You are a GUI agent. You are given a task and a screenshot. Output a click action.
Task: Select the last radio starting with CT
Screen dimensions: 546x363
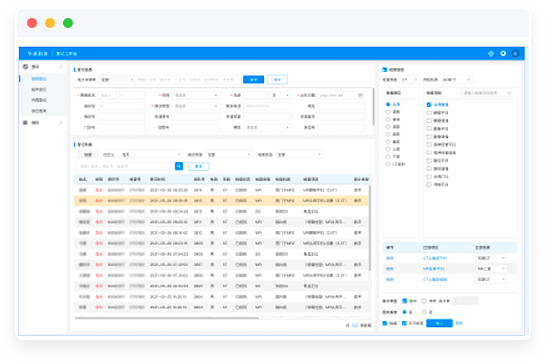pyautogui.click(x=388, y=164)
